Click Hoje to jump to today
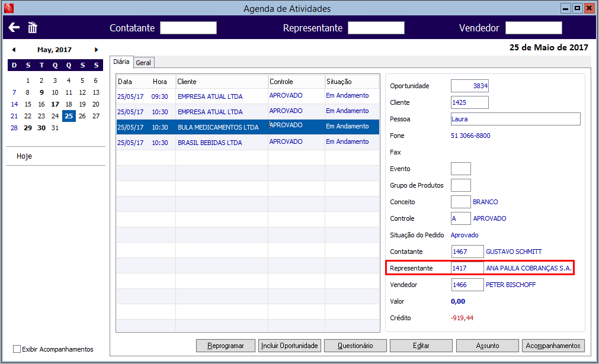 click(24, 156)
